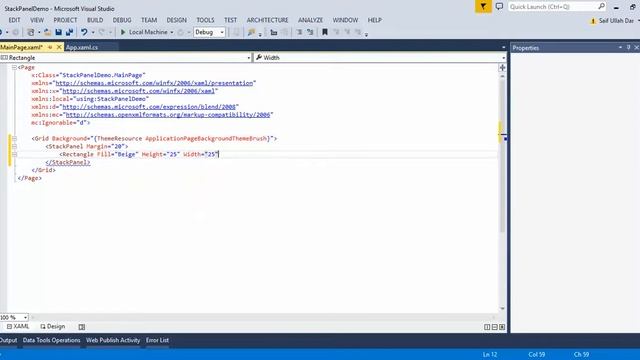Switch to the XAML view tab
The image size is (640, 360).
point(18,327)
